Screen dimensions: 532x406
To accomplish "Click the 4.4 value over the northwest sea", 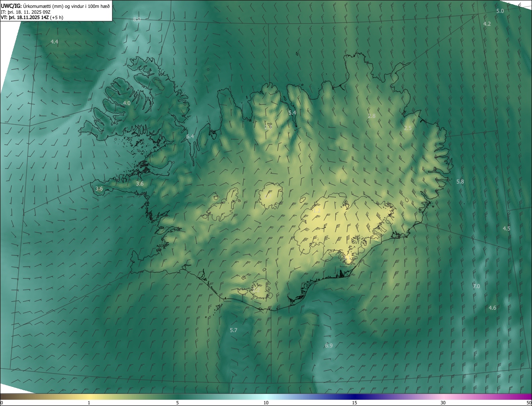I will [x=54, y=42].
